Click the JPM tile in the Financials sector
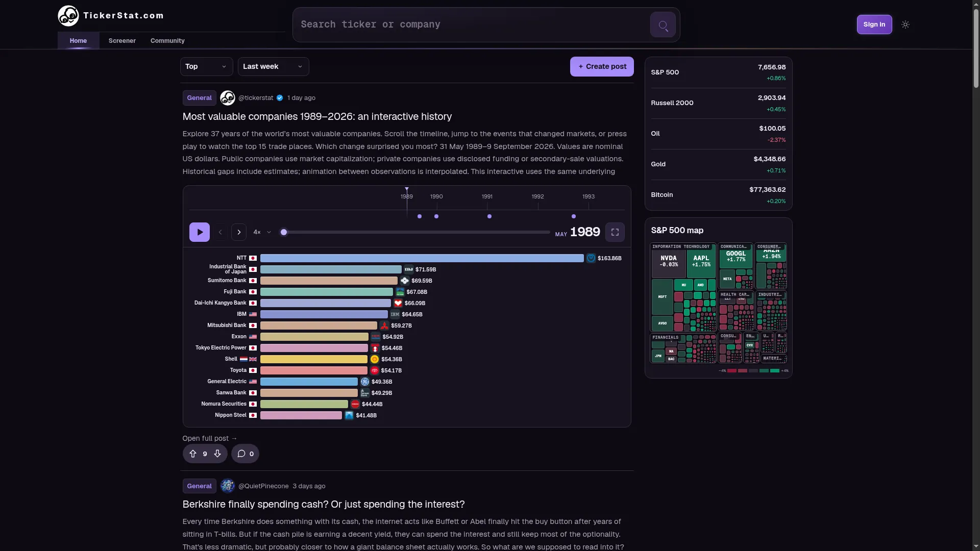Image resolution: width=980 pixels, height=551 pixels. click(658, 356)
